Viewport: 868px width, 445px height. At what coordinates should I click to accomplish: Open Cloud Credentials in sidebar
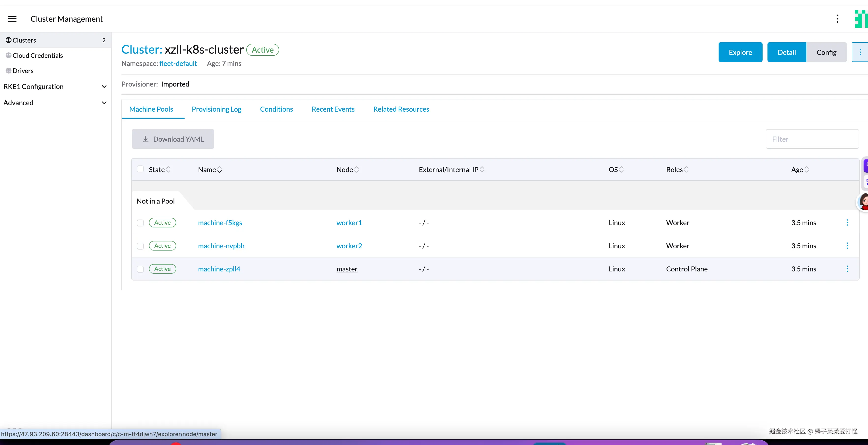[37, 56]
